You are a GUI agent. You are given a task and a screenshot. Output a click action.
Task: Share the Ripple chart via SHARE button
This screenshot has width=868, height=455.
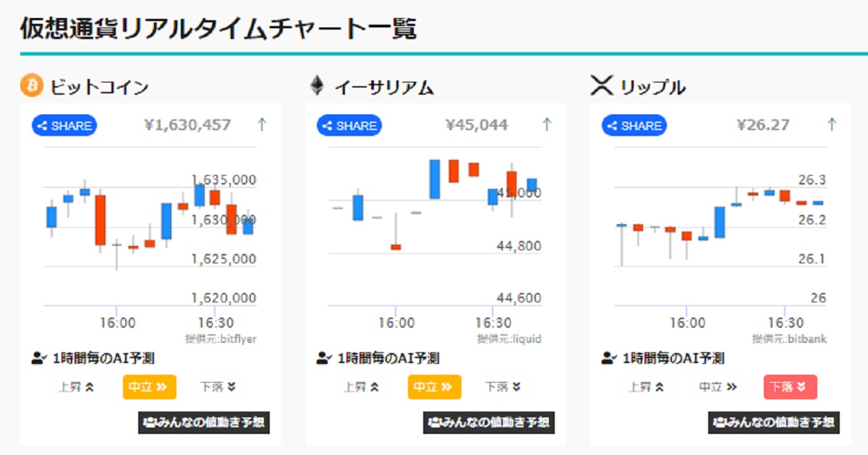(634, 125)
